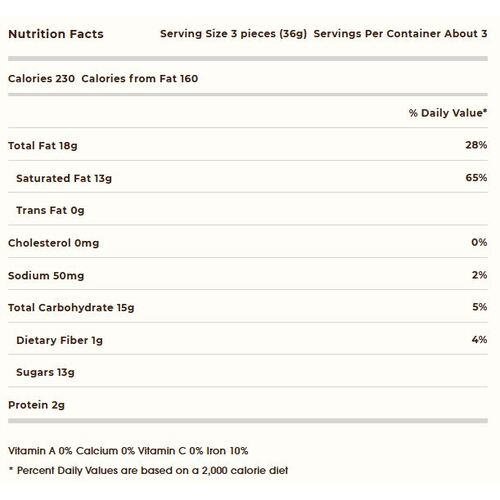This screenshot has height=500, width=500.
Task: Click the % Daily Value header
Action: [448, 113]
